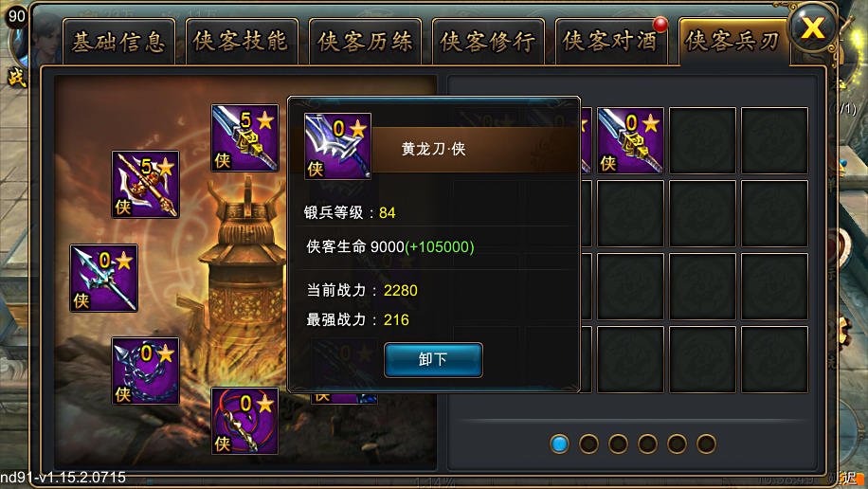Select the 5-star axe and staff icon
This screenshot has height=489, width=868.
146,185
